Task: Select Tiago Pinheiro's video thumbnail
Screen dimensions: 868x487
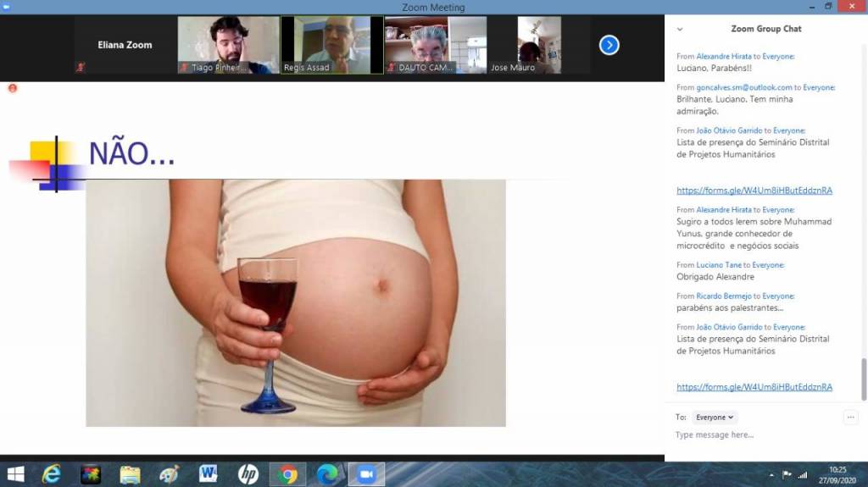Action: pyautogui.click(x=228, y=45)
